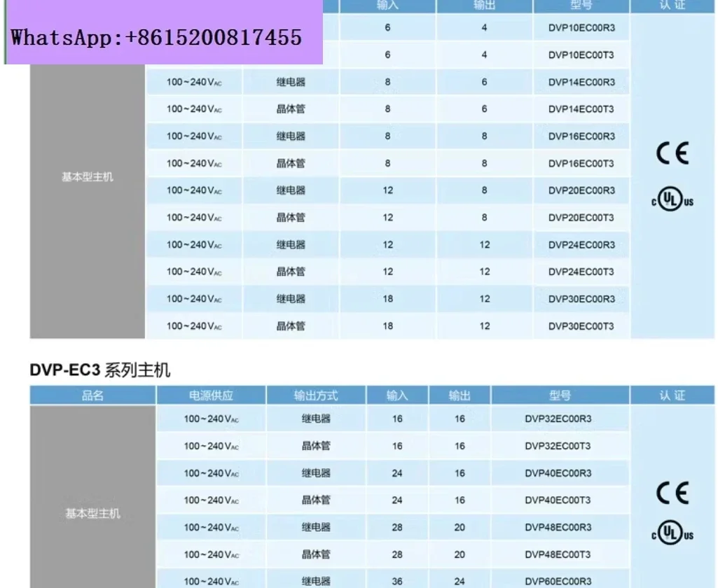Click the 输入 header in lower table
Image resolution: width=718 pixels, height=588 pixels.
coord(397,395)
